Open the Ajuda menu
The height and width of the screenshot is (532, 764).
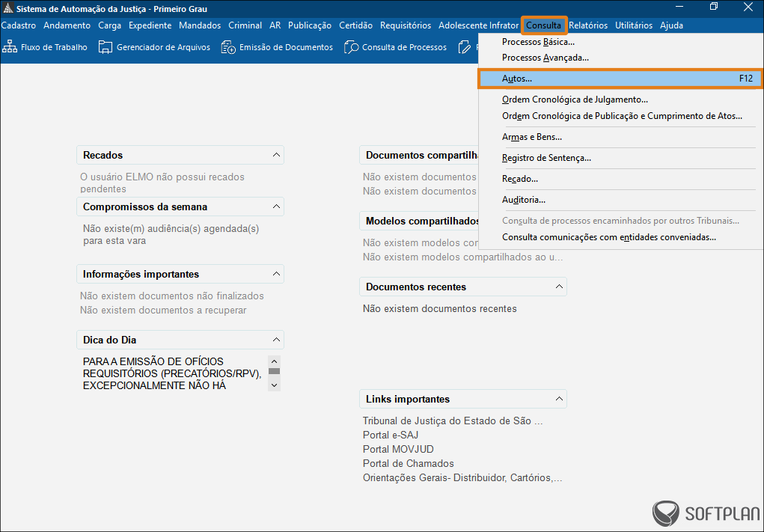[671, 25]
